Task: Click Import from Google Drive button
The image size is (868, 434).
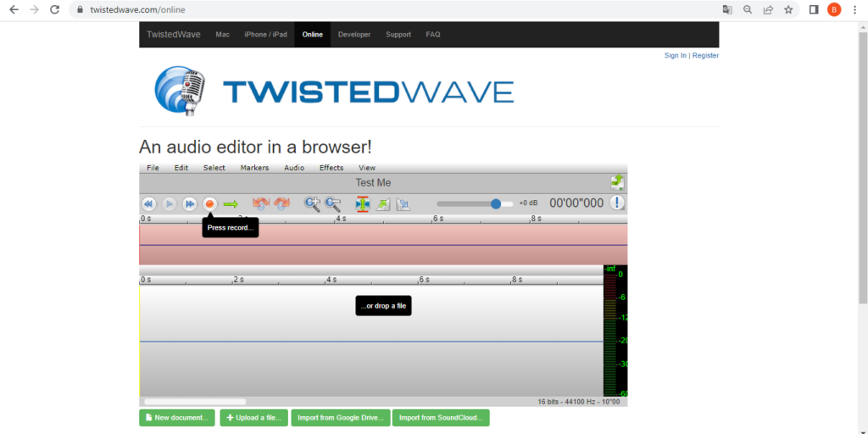Action: [x=341, y=418]
